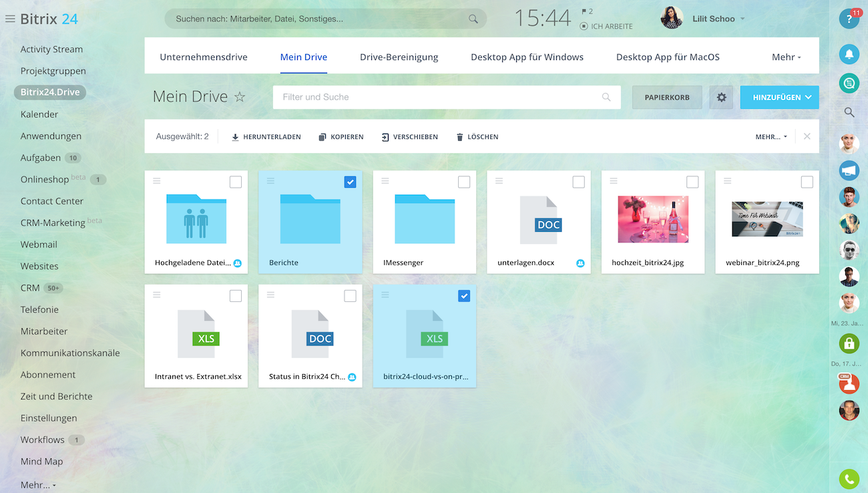Viewport: 868px width, 493px height.
Task: Click global search field for Mitarbeiter, Datei
Action: (325, 19)
